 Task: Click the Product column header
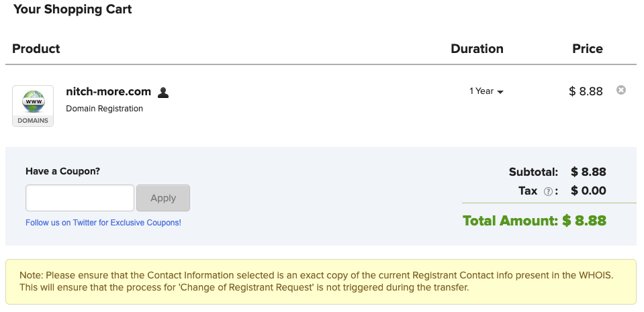click(x=36, y=48)
